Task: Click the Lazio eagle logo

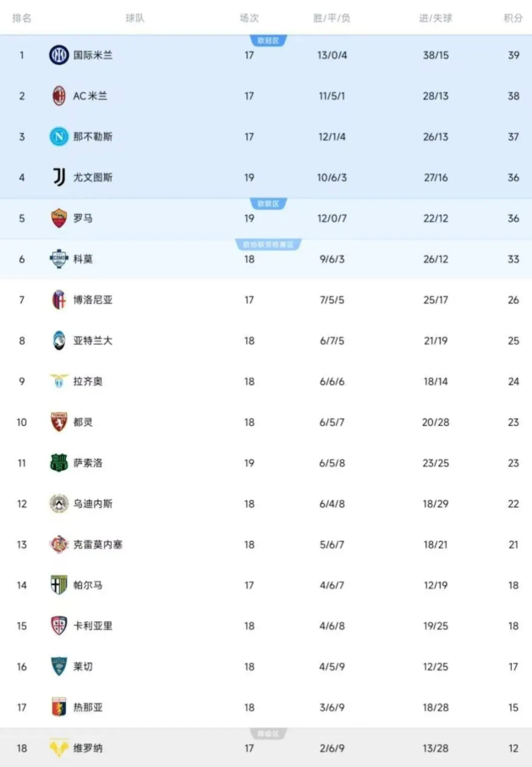Action: tap(58, 381)
